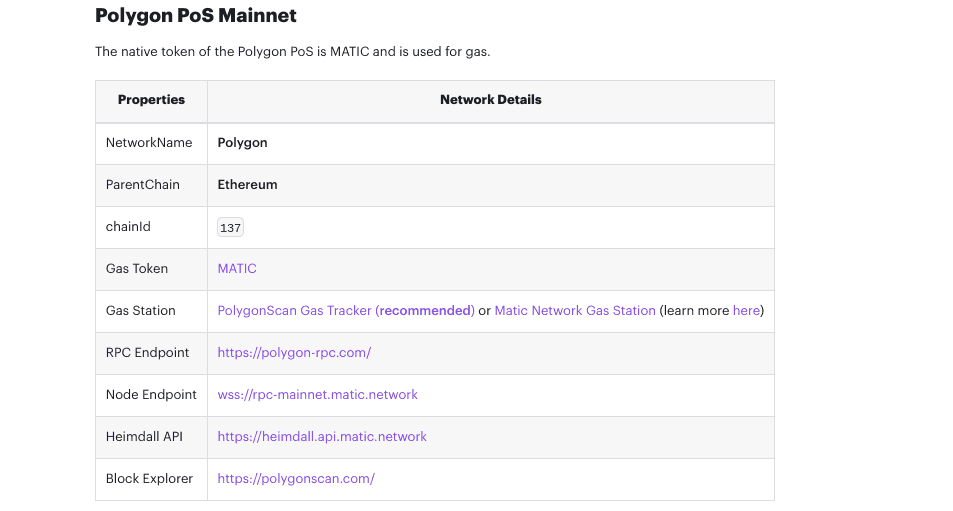Screen dimensions: 953x511
Task: Click the 137 chainId code value
Action: (230, 228)
